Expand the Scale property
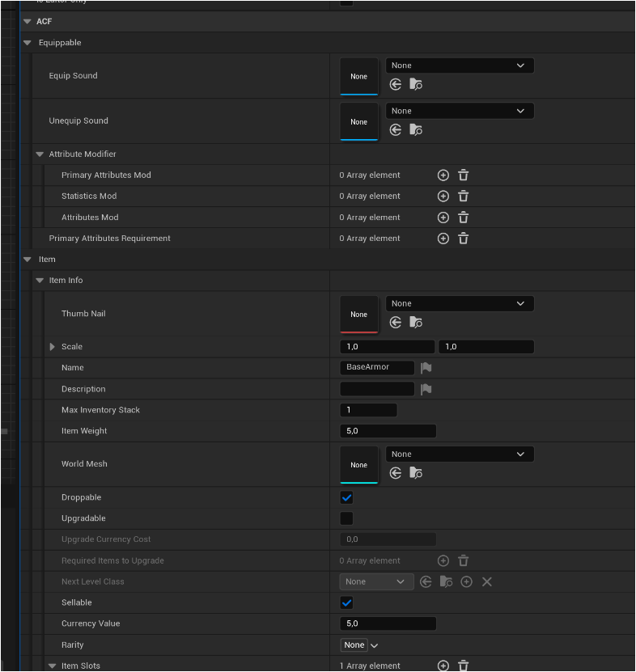The height and width of the screenshot is (672, 636). click(53, 347)
